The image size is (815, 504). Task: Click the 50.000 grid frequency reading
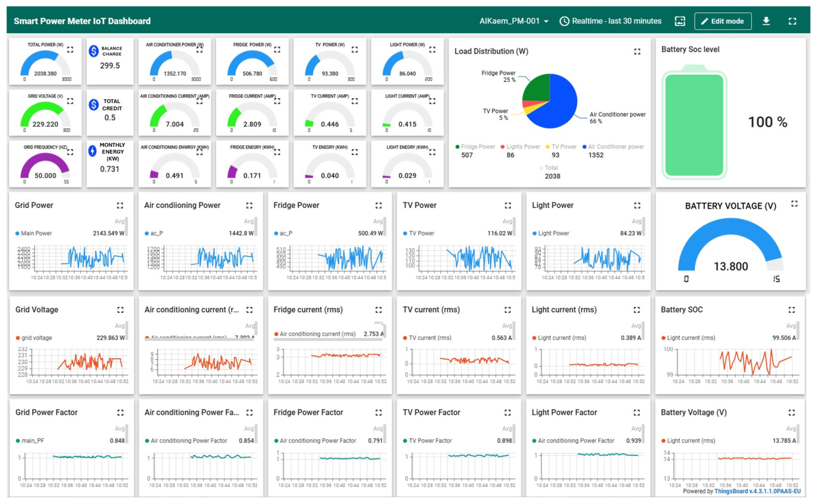(x=45, y=176)
